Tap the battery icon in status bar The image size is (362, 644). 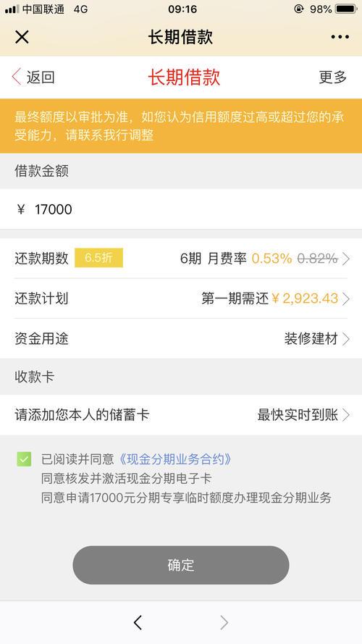(346, 9)
